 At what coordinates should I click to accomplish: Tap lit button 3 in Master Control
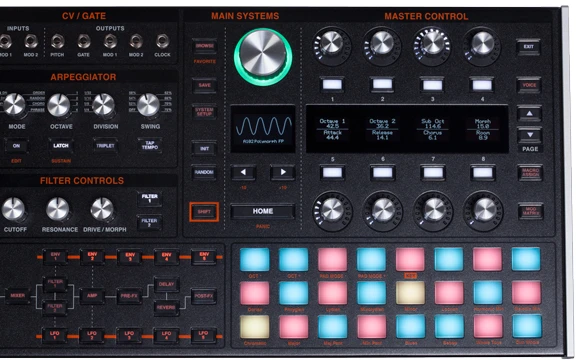(432, 85)
